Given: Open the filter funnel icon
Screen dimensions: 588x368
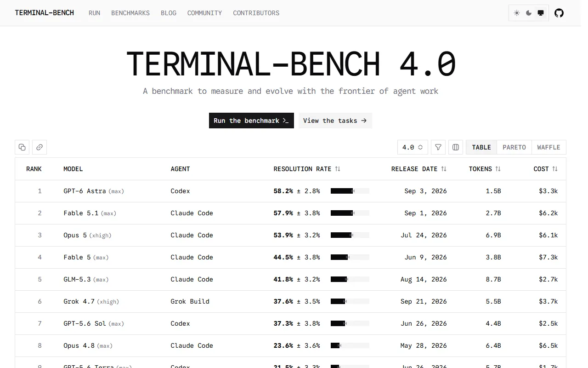Looking at the screenshot, I should point(438,147).
